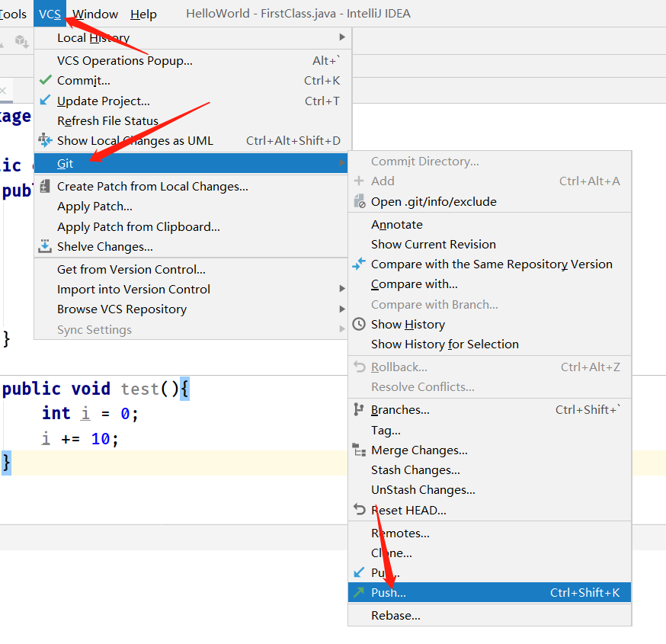The width and height of the screenshot is (666, 644).
Task: Select Resolve Conflicts...
Action: (x=423, y=386)
